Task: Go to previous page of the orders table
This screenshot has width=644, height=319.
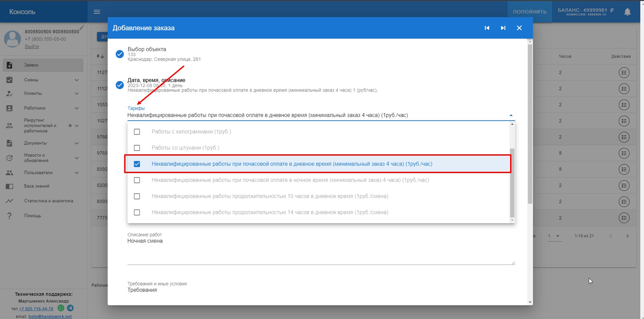Action: click(x=611, y=236)
